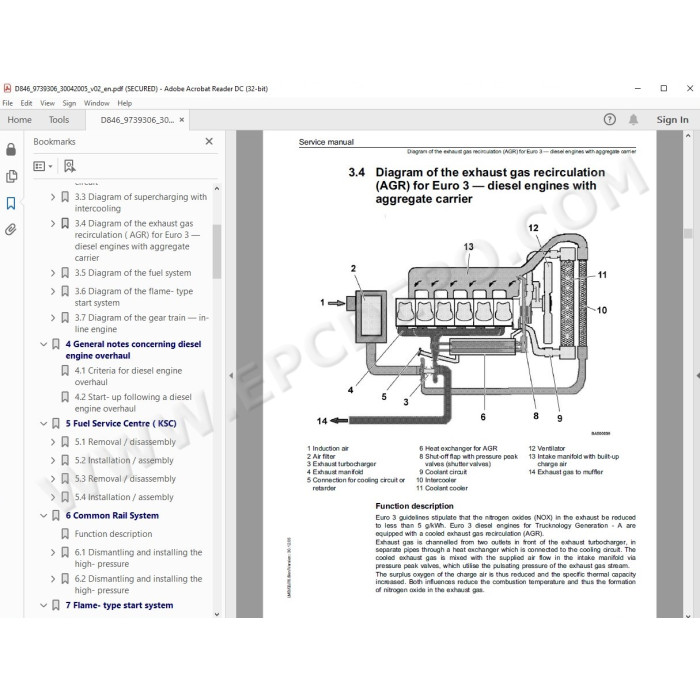700x700 pixels.
Task: Open the Help question mark icon
Action: [609, 120]
